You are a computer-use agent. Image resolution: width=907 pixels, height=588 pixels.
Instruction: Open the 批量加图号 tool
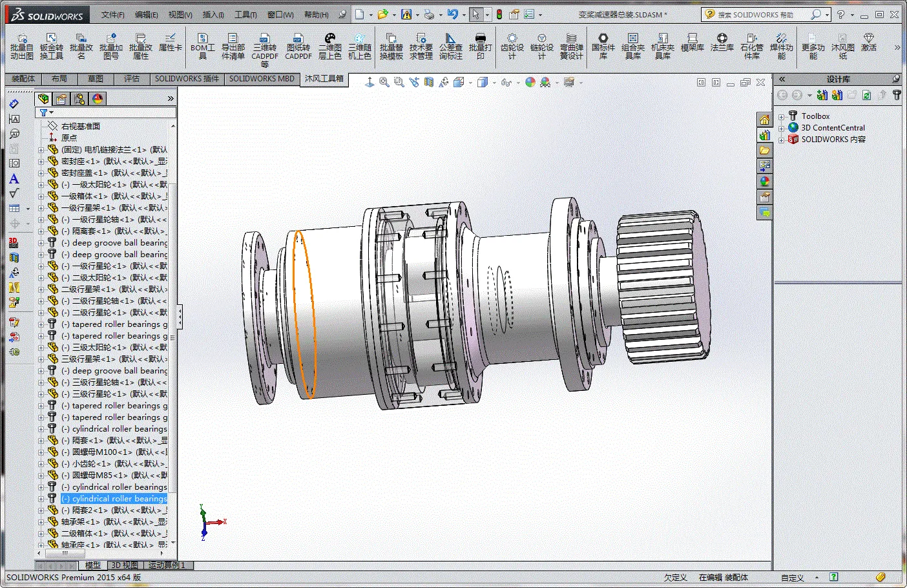click(x=110, y=47)
